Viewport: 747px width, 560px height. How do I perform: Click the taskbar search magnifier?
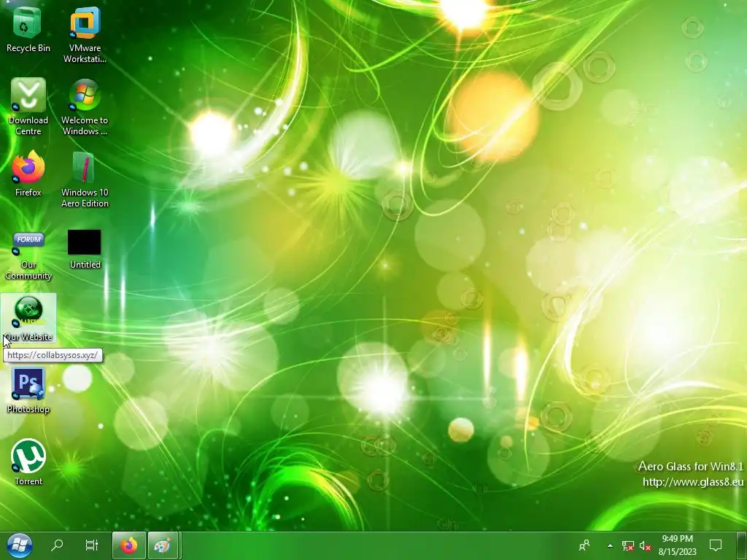coord(57,545)
